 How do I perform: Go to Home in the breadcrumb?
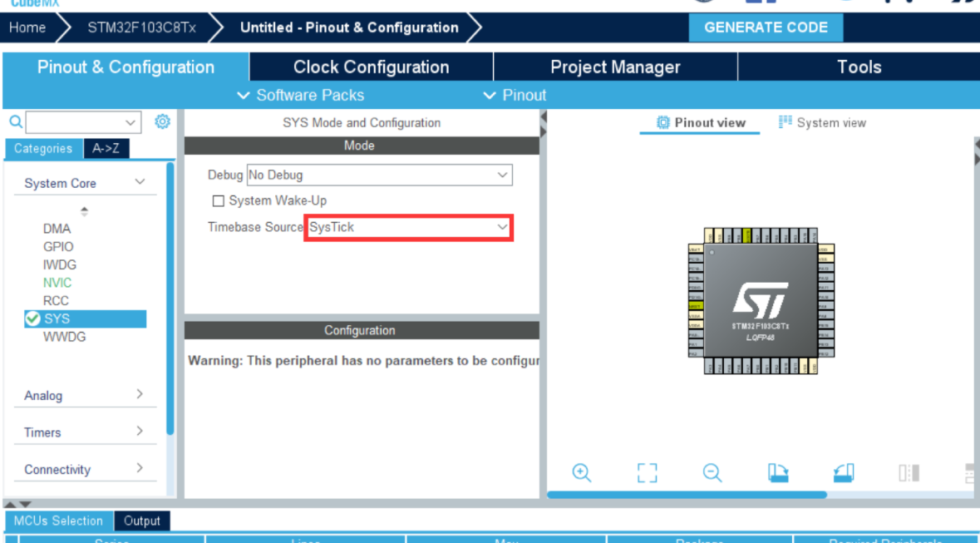27,27
